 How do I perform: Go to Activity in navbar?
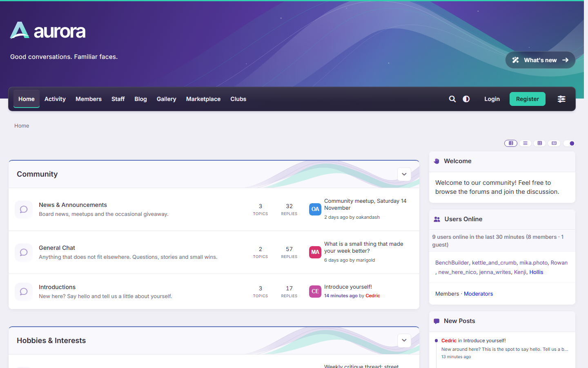55,99
